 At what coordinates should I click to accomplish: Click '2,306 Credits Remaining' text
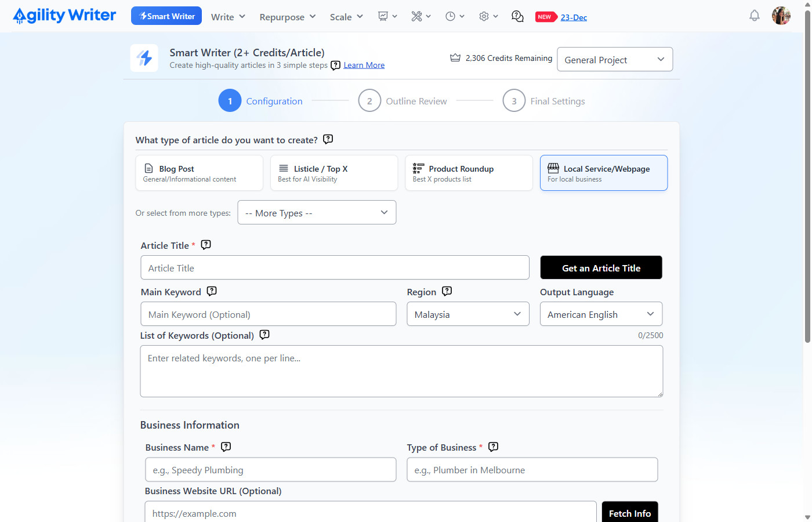pos(509,58)
